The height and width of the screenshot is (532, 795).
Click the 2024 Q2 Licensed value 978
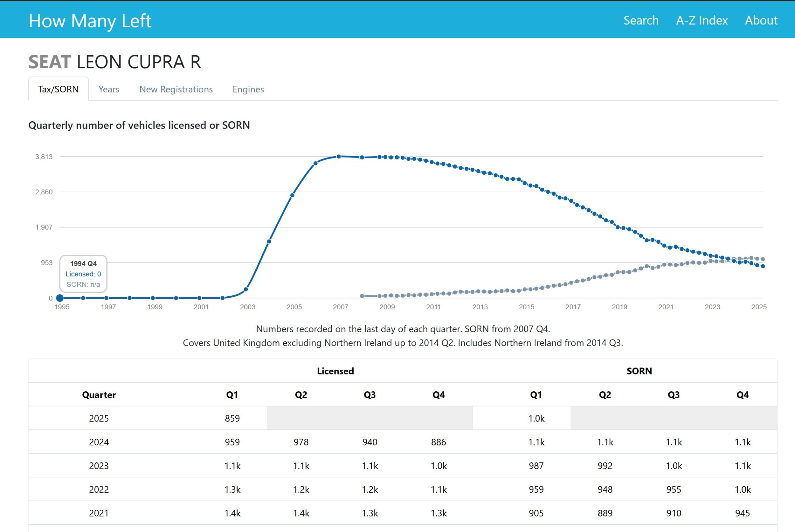[x=301, y=442]
